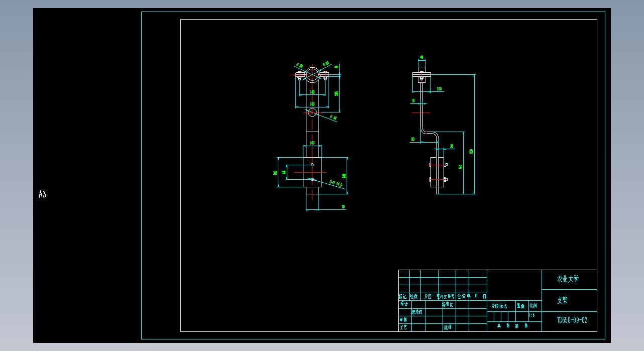This screenshot has width=644, height=351.
Task: Click the 340 height dimension in side view
Action: [460, 167]
